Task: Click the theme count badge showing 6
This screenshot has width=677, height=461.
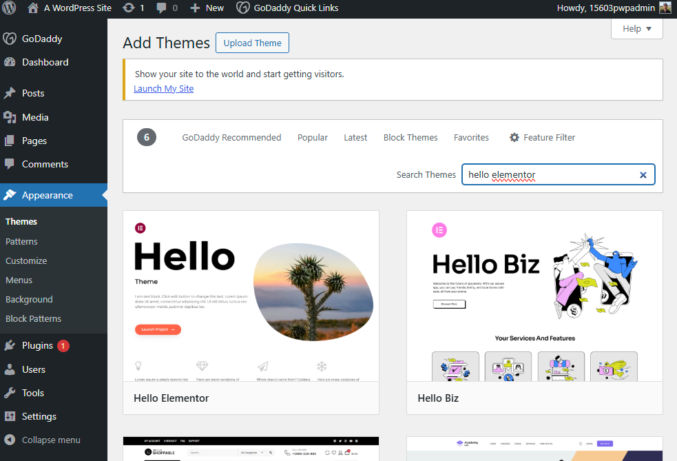Action: click(146, 137)
